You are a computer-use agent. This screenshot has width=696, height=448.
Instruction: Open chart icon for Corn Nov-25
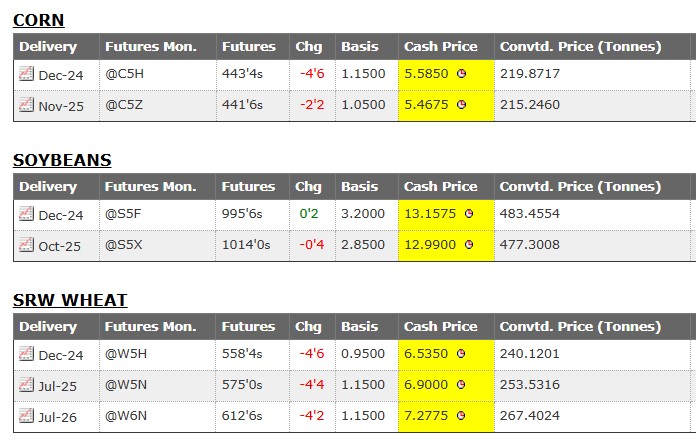pos(27,105)
